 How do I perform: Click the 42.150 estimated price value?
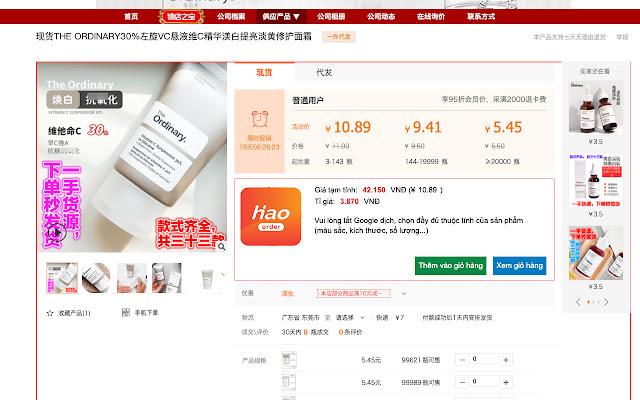pos(374,190)
